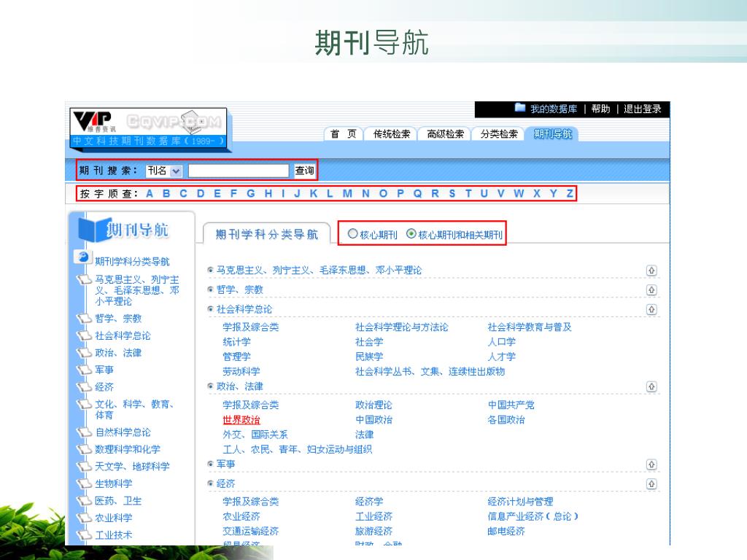
Task: Open 文化、科学、教育、体育 in sidebar
Action: point(134,410)
